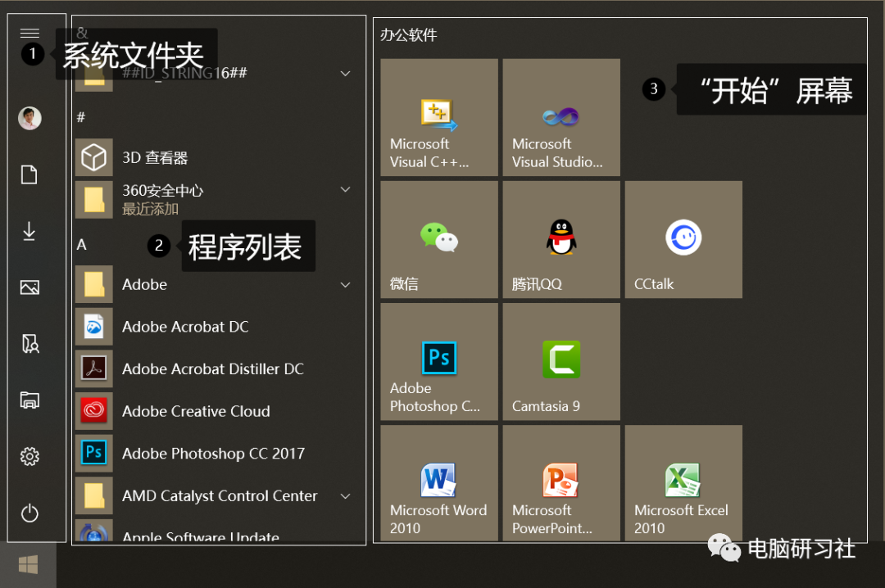Image resolution: width=885 pixels, height=588 pixels.
Task: Click the 最近添加 label under 360安全中心
Action: (x=151, y=210)
